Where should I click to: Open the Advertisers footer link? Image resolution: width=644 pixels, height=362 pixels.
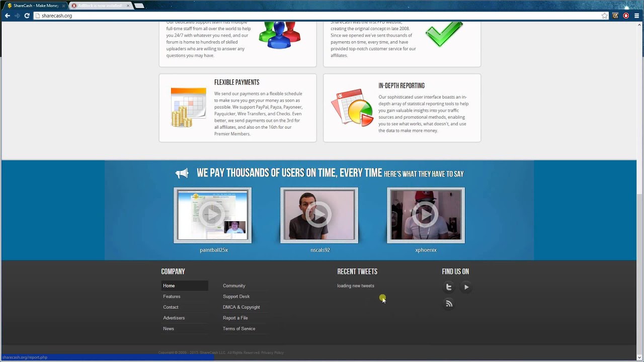click(x=174, y=318)
